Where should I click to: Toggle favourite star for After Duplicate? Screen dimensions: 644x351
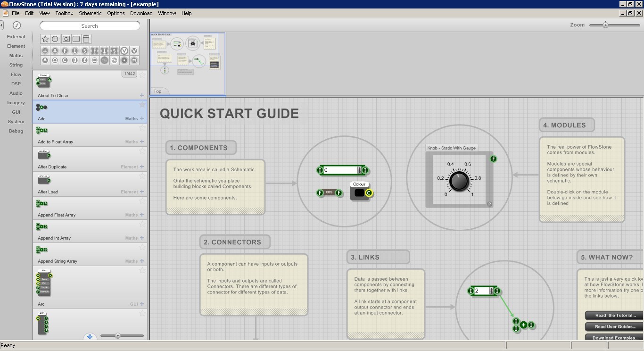pos(142,151)
